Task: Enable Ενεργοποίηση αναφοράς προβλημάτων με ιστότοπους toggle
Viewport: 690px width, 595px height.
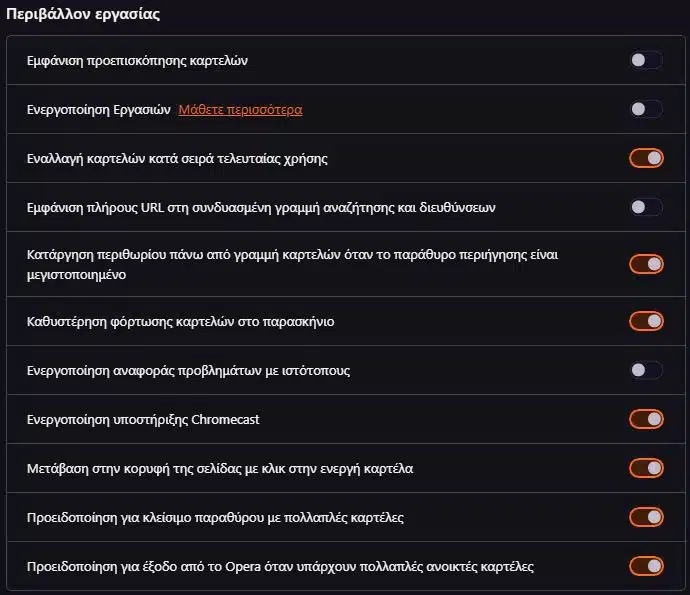Action: click(x=646, y=370)
